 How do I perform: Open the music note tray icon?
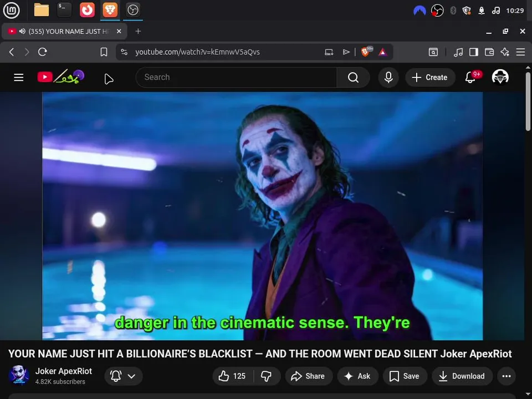click(495, 11)
